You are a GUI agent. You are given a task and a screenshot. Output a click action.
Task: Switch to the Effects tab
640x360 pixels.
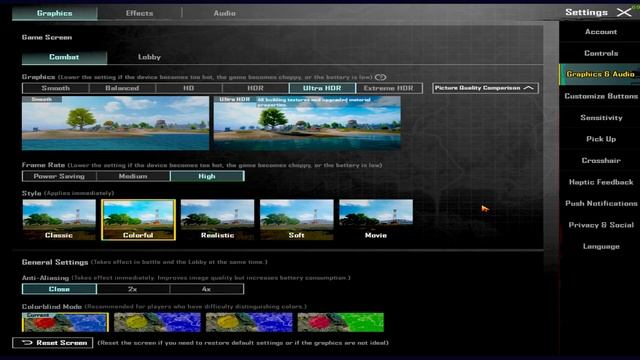[x=139, y=13]
